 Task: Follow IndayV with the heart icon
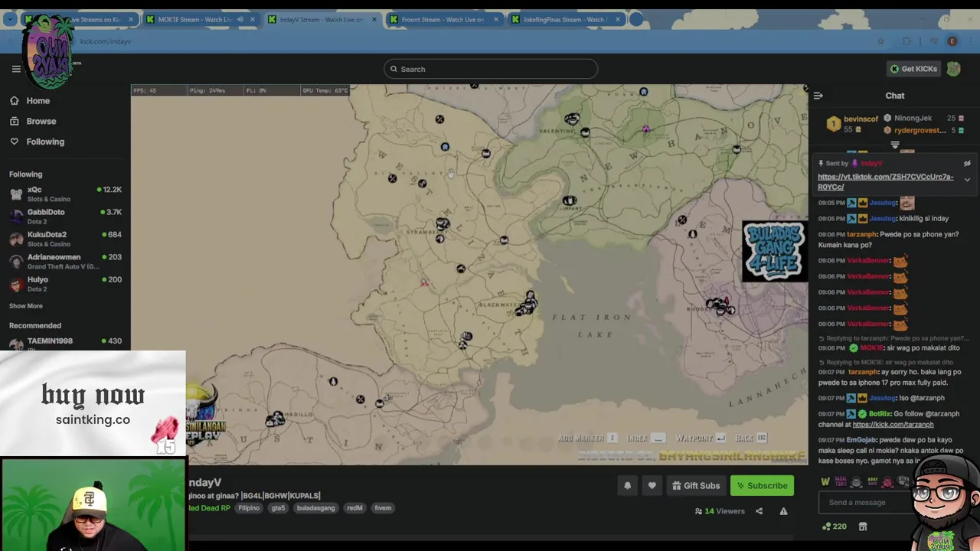click(652, 485)
